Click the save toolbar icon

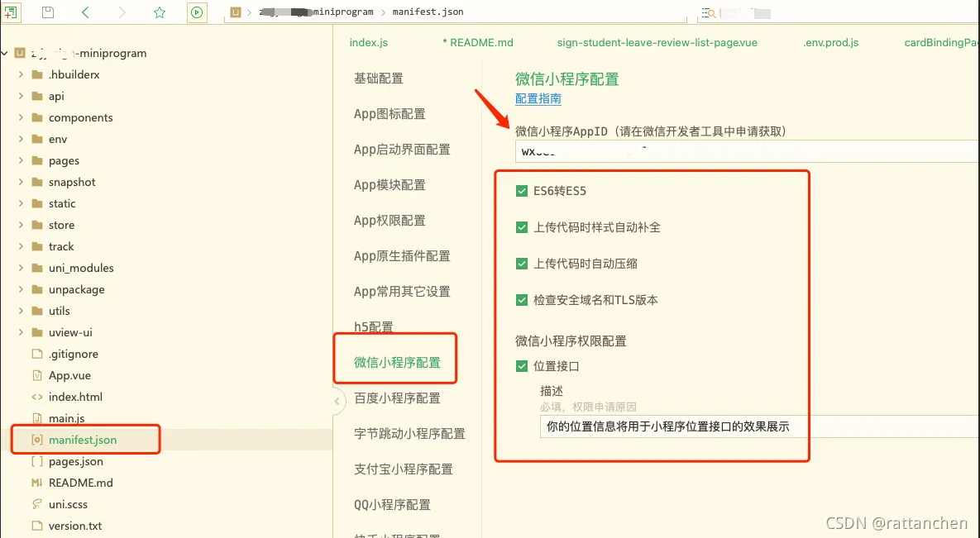(x=47, y=12)
